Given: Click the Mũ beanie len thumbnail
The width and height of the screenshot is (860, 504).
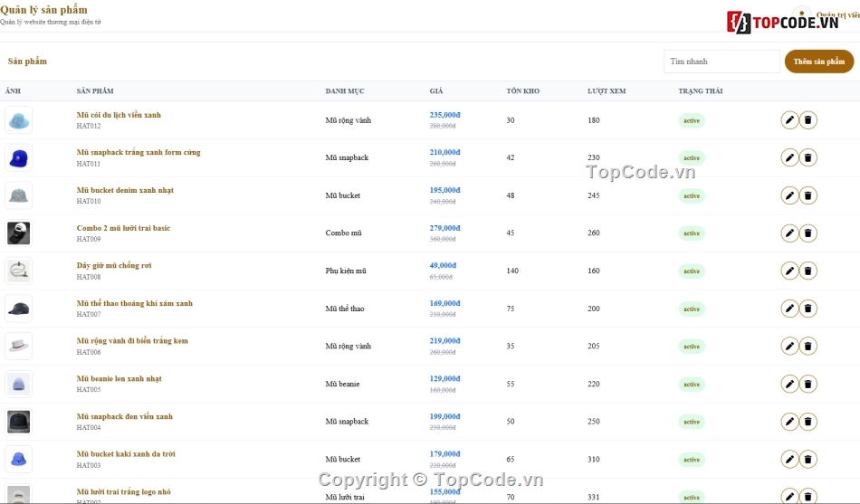Looking at the screenshot, I should pyautogui.click(x=19, y=384).
